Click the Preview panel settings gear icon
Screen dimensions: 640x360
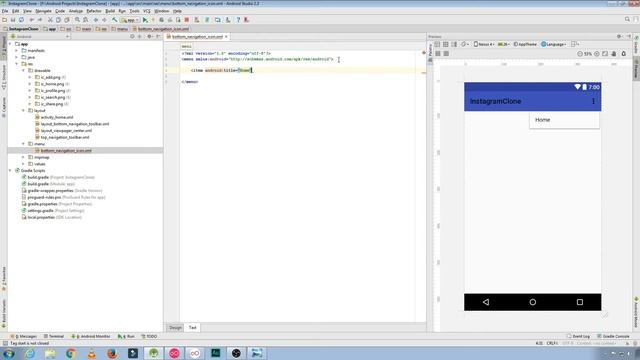619,36
